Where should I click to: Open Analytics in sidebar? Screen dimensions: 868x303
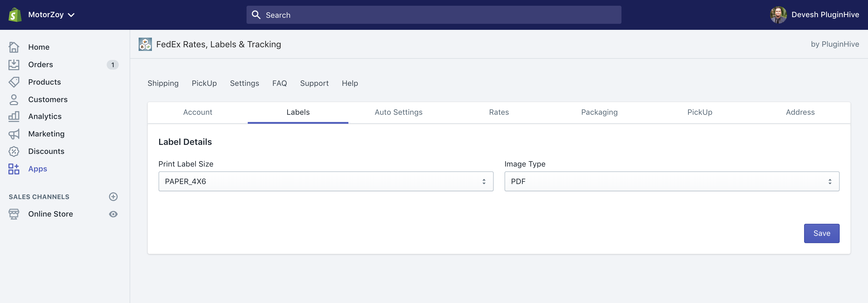tap(45, 117)
